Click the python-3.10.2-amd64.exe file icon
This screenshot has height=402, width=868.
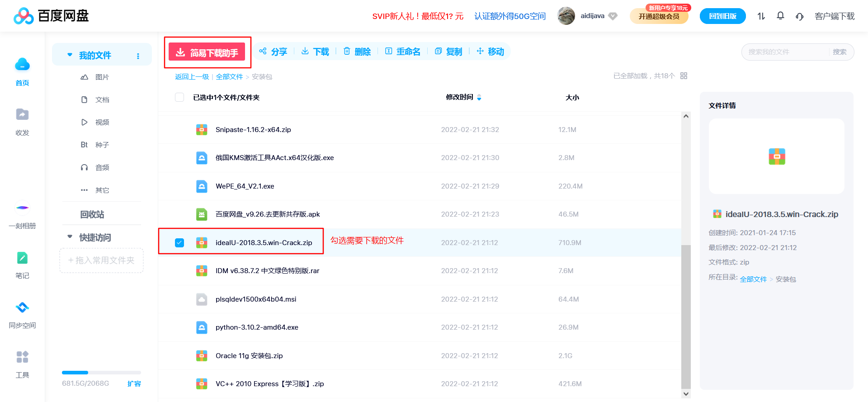pos(202,327)
